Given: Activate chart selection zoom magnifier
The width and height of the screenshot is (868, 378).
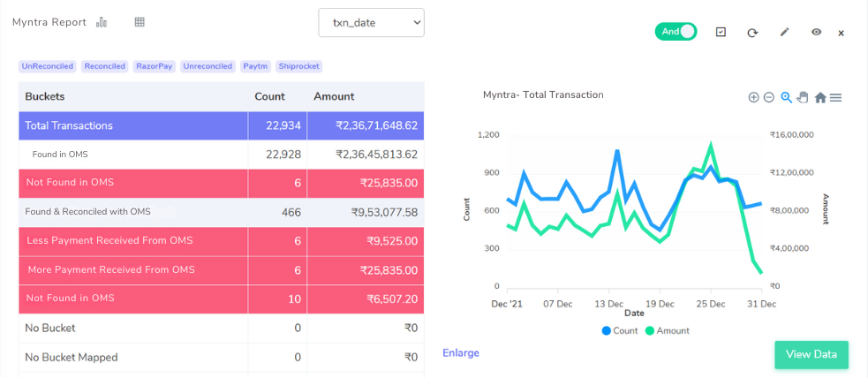Looking at the screenshot, I should pyautogui.click(x=786, y=97).
